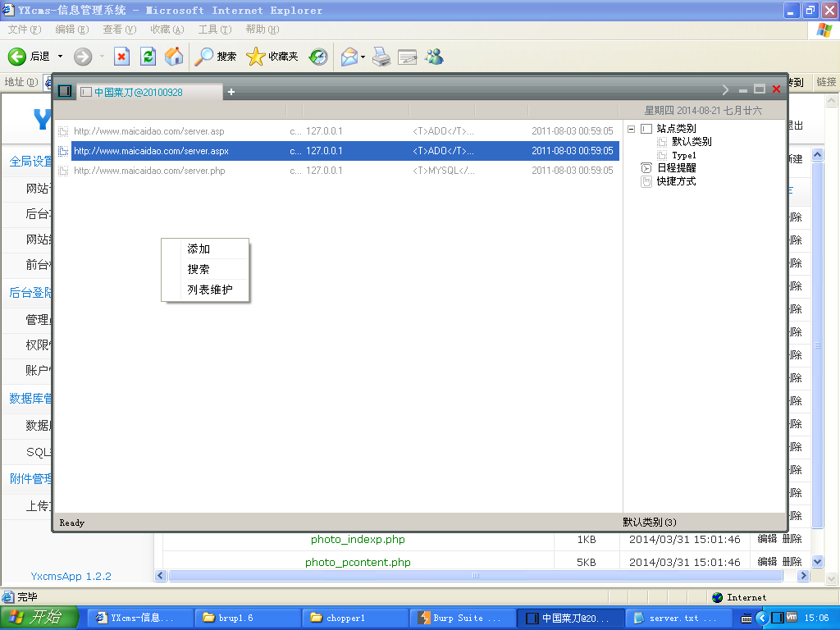Image resolution: width=840 pixels, height=630 pixels.
Task: Click the horizontal scrollbar right arrow
Action: pos(802,576)
